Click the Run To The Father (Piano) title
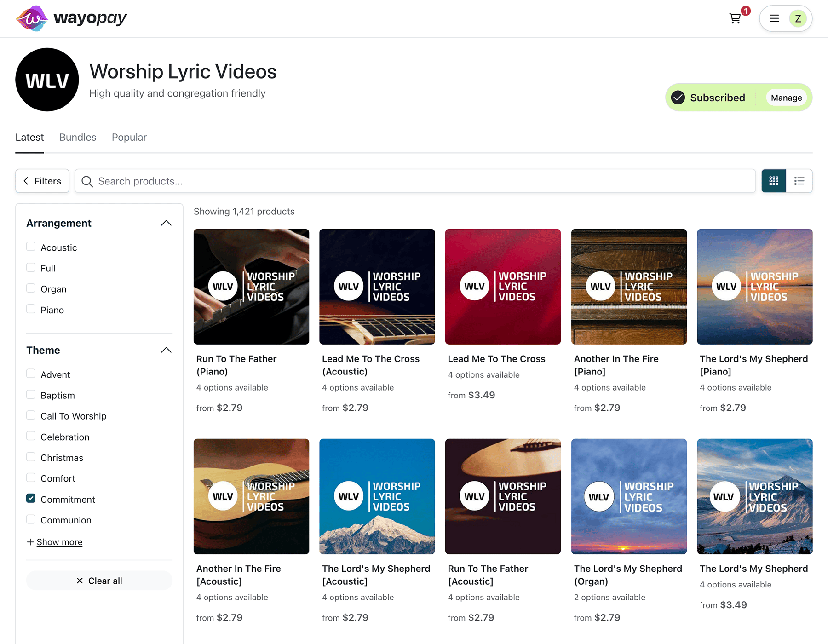The height and width of the screenshot is (644, 828). pyautogui.click(x=236, y=365)
